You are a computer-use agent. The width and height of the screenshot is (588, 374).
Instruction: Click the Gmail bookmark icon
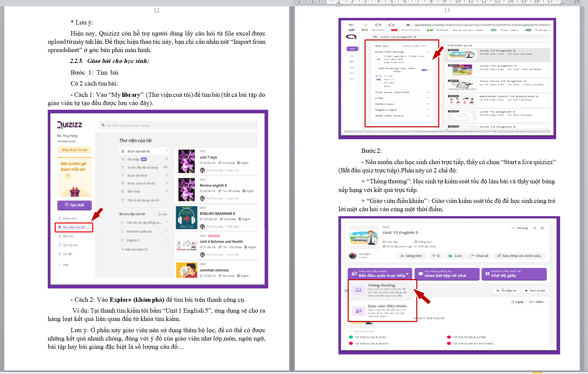[x=365, y=30]
